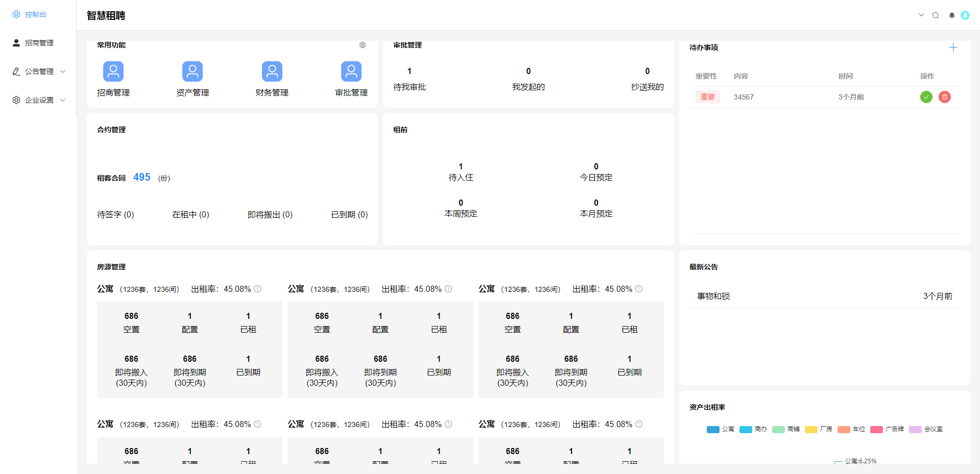This screenshot has height=474, width=980.
Task: Click the 重要 tag on todo row
Action: [708, 97]
